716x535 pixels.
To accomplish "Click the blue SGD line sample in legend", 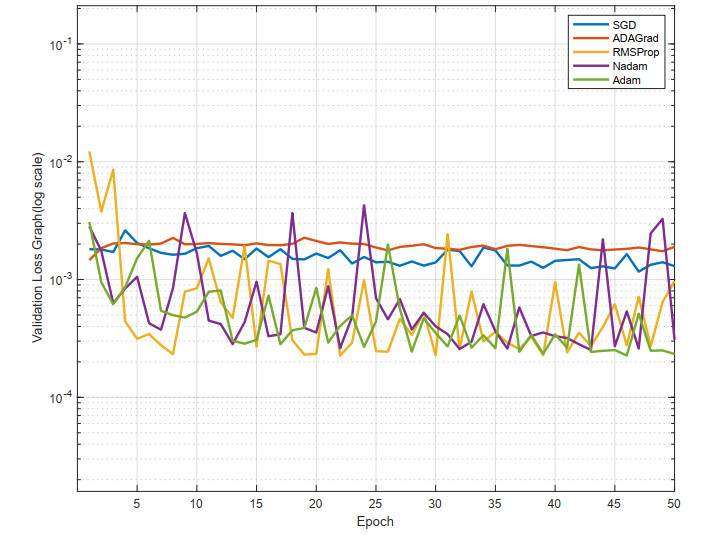I will pos(586,22).
